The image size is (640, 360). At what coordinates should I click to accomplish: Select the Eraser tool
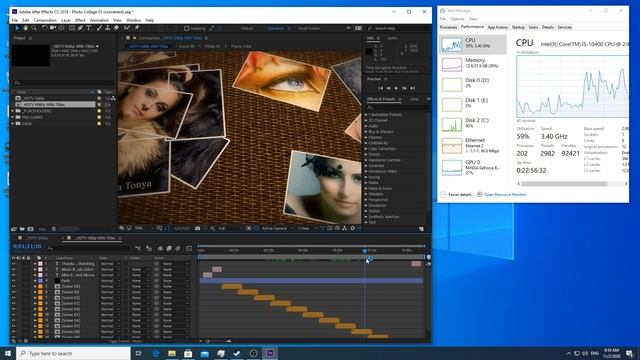pos(116,28)
